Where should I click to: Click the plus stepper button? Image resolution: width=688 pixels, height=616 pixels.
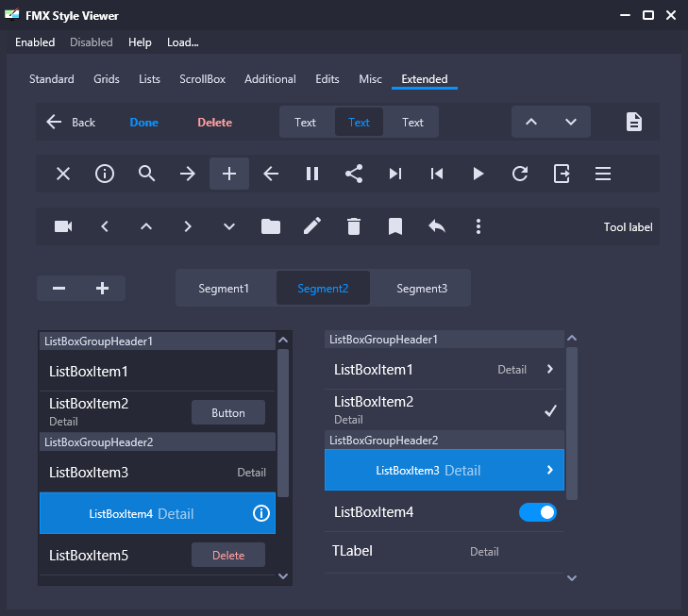(103, 288)
